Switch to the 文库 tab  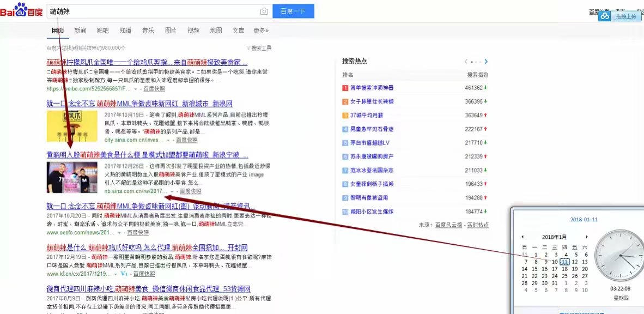(x=238, y=31)
